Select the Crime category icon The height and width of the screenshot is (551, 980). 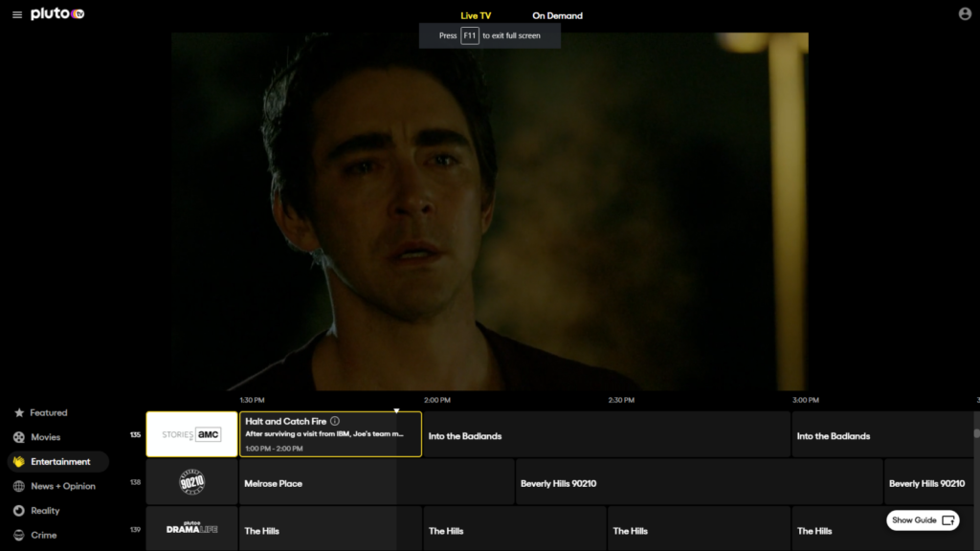[19, 535]
